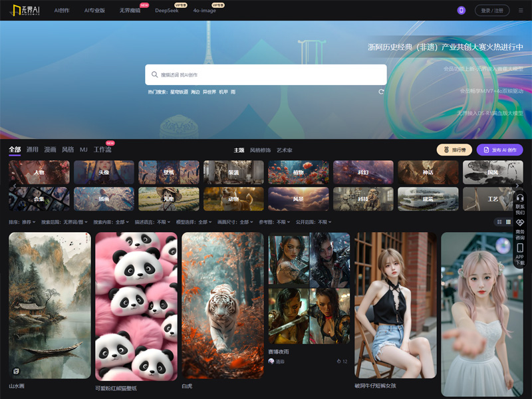Click the 发布 AI 创作 button

click(x=499, y=150)
